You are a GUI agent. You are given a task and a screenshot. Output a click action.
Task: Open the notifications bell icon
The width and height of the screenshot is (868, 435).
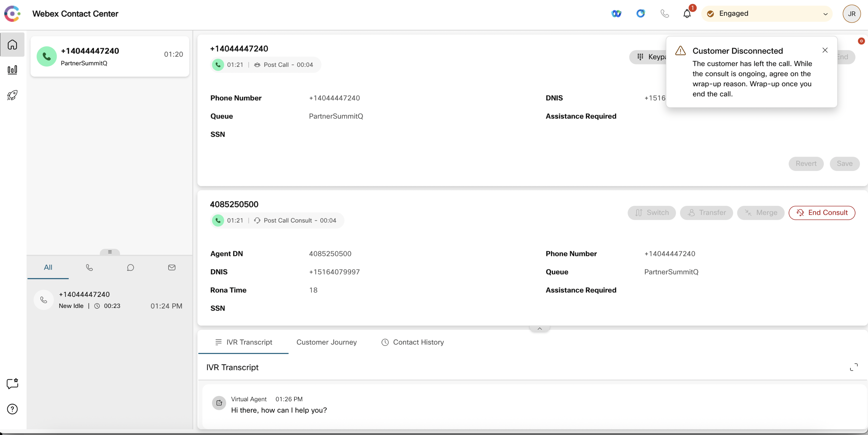coord(687,14)
